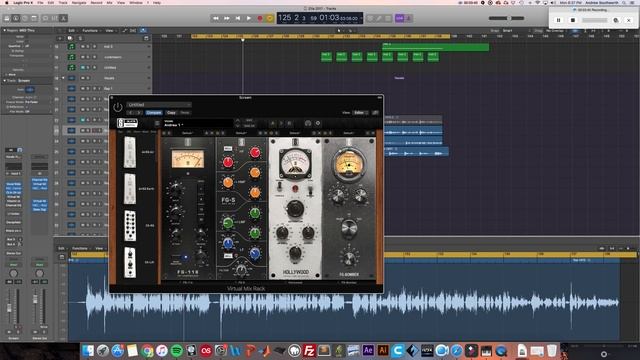Open Spotify from the Dock
Screen dimensions: 640x360
[176, 351]
